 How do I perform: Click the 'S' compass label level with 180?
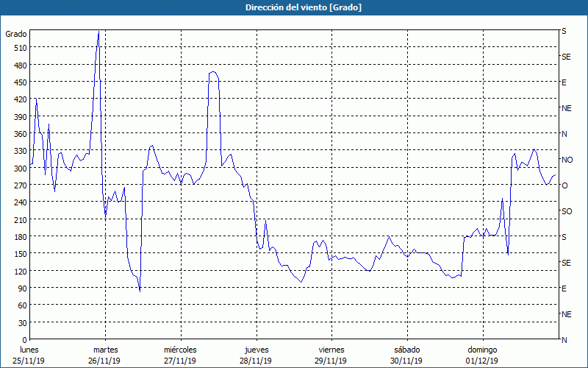tap(564, 237)
